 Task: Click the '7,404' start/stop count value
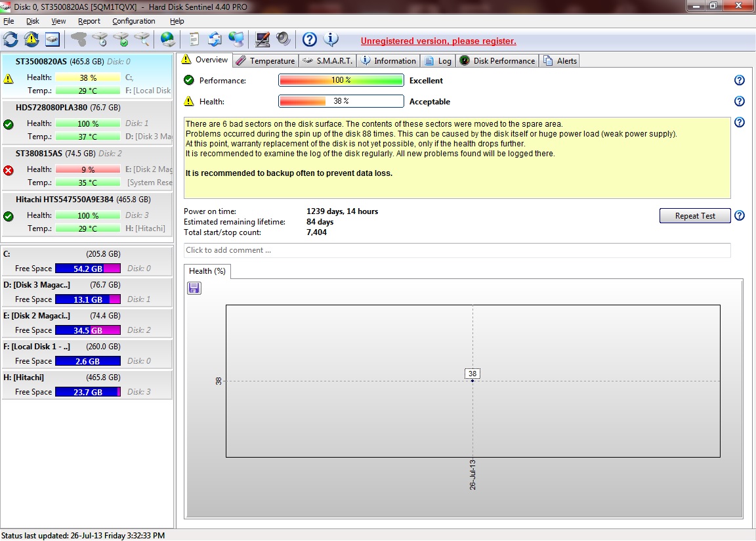pos(316,232)
